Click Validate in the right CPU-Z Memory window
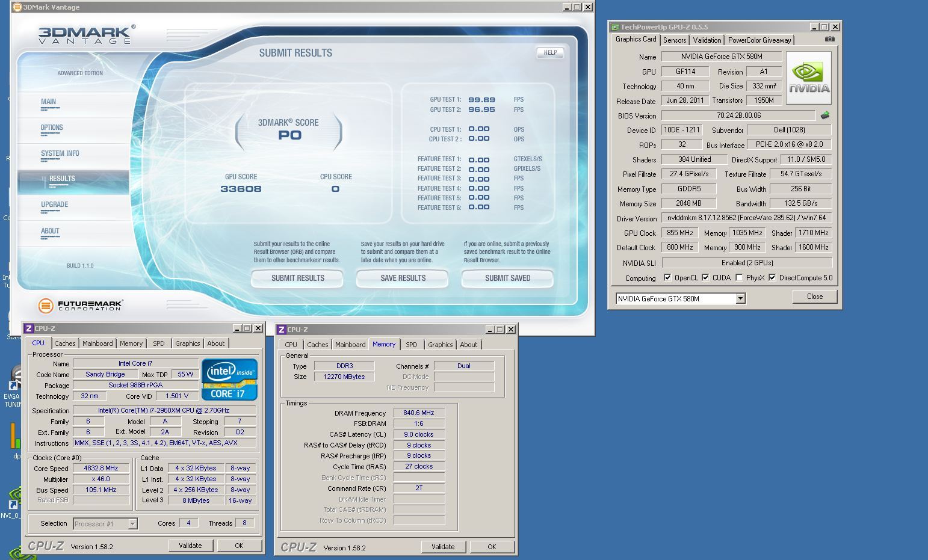Screen dimensions: 928x560 click(x=443, y=547)
